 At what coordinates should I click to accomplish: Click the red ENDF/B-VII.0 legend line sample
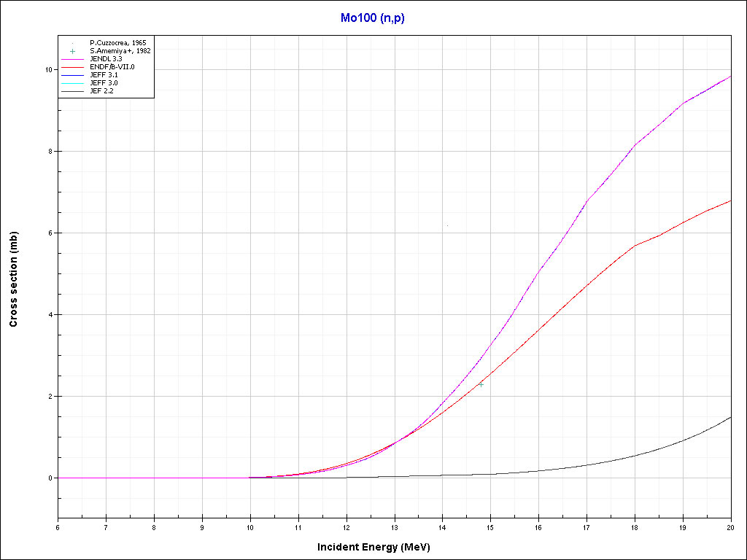point(73,67)
